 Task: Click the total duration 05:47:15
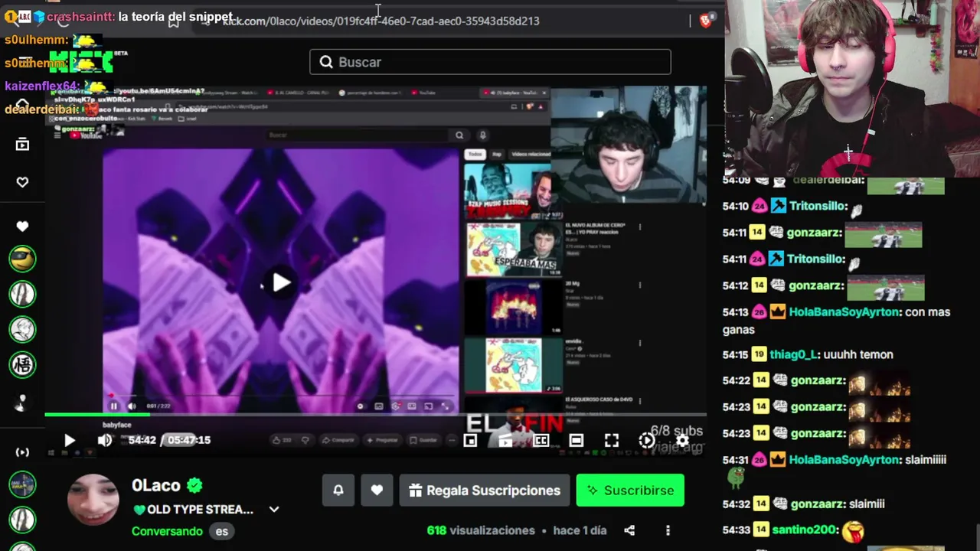188,440
